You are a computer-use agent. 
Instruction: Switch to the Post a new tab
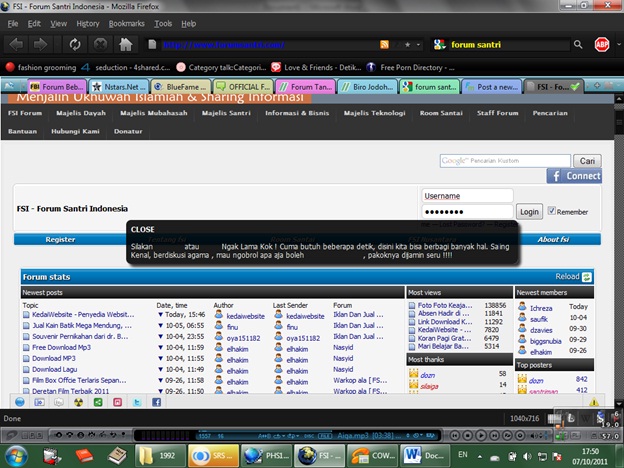[x=492, y=87]
